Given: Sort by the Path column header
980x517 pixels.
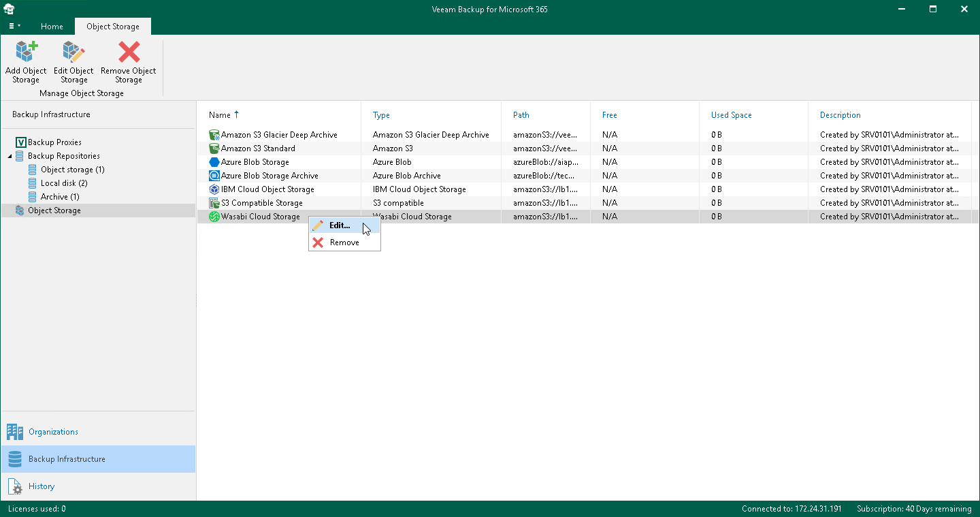Looking at the screenshot, I should click(x=521, y=115).
